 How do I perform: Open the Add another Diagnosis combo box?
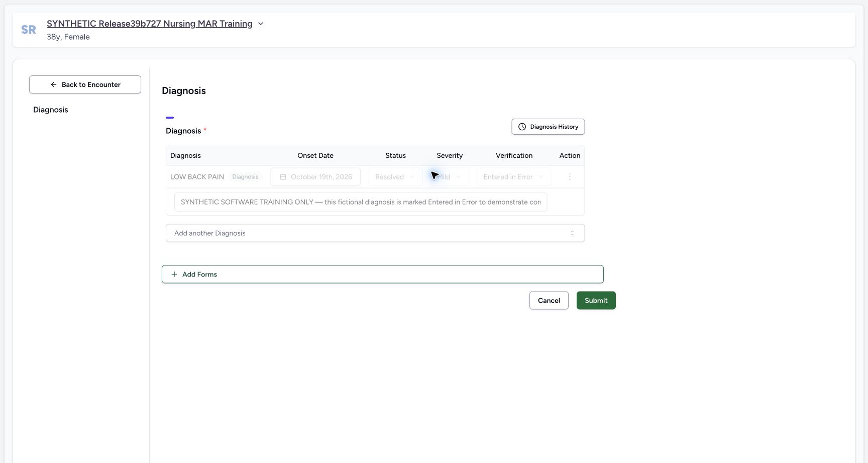(x=375, y=233)
